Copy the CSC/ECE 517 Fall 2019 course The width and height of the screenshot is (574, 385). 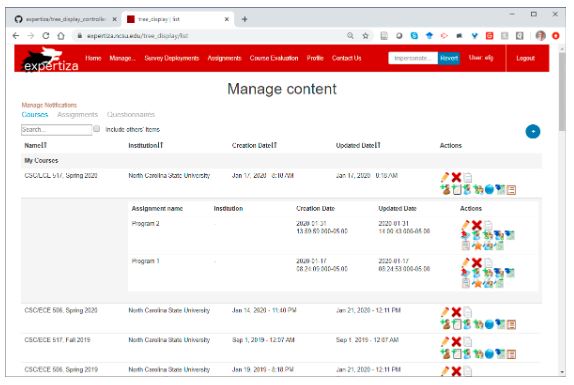[x=467, y=342]
